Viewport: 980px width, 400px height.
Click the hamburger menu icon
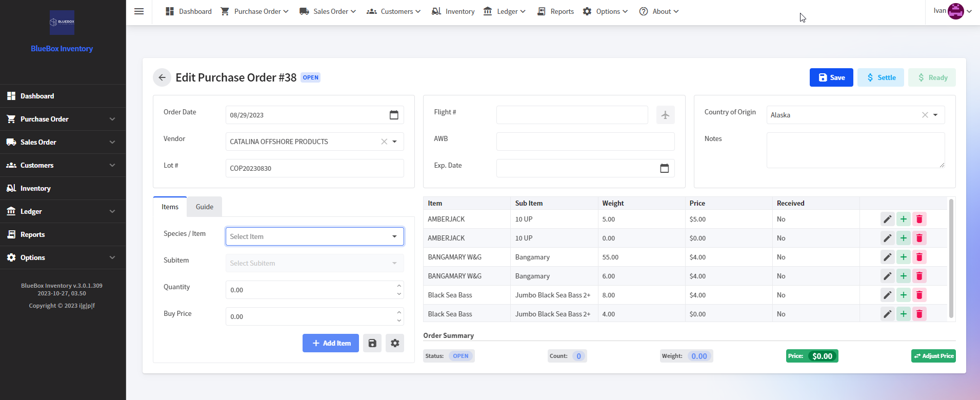click(139, 11)
